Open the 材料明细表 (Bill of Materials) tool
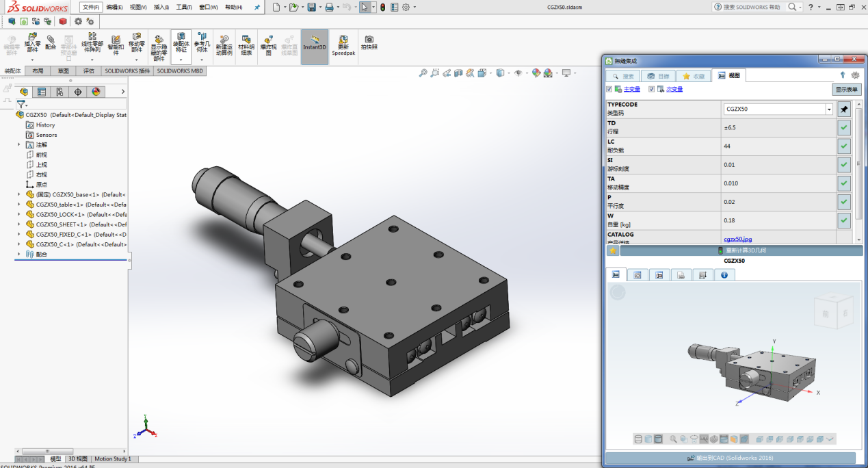868x468 pixels. [x=246, y=43]
